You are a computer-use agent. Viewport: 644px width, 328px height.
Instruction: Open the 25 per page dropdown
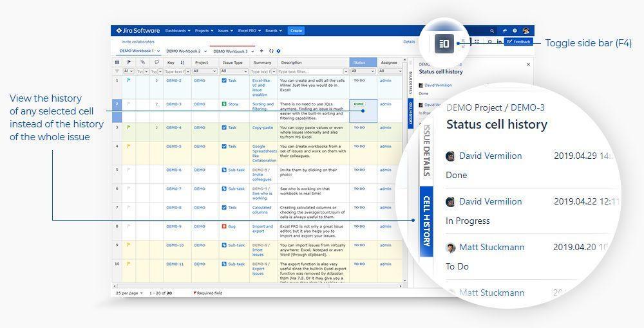[129, 293]
